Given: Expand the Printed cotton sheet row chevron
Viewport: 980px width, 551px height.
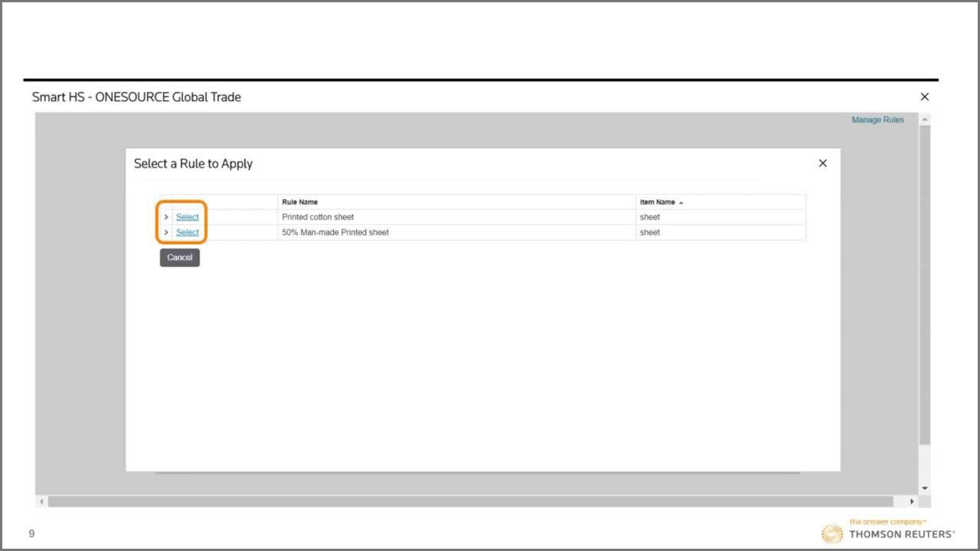Looking at the screenshot, I should pyautogui.click(x=166, y=217).
